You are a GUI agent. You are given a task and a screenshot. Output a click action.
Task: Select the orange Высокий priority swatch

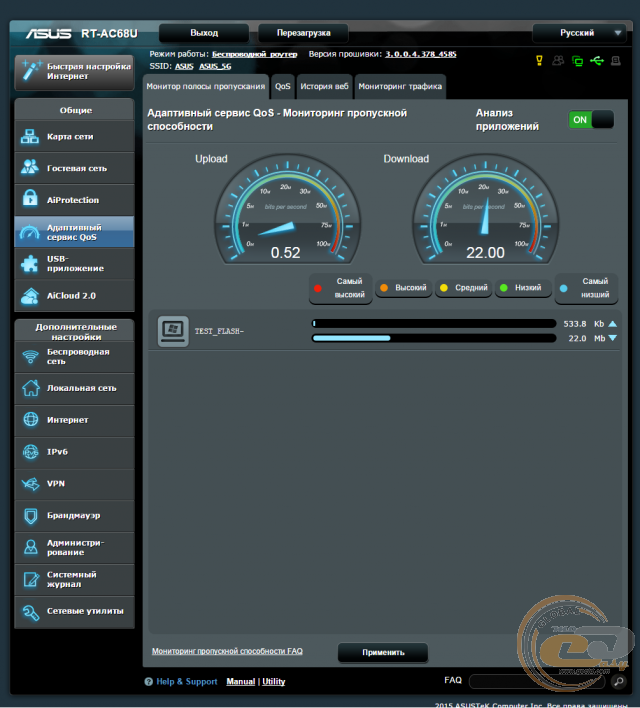pyautogui.click(x=384, y=288)
